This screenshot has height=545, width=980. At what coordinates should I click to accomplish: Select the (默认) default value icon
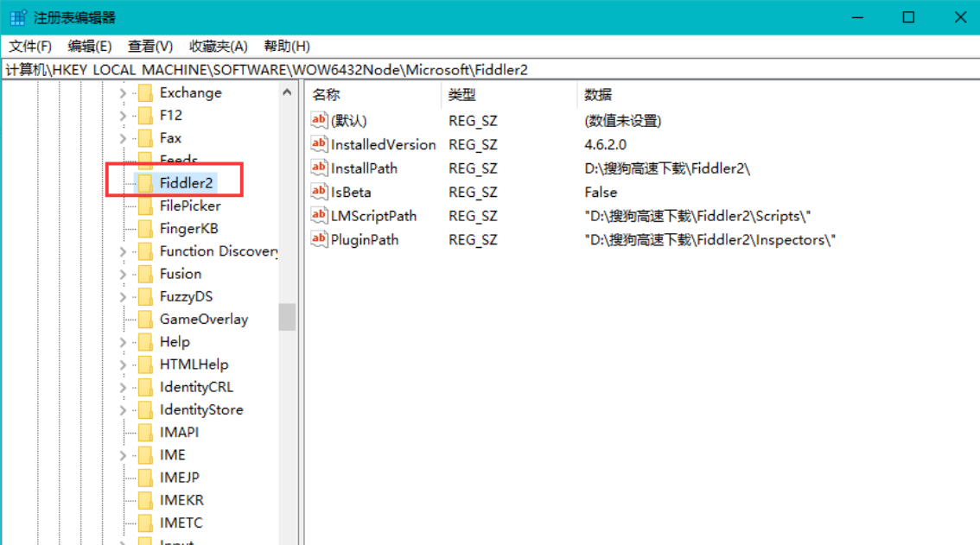[x=318, y=120]
